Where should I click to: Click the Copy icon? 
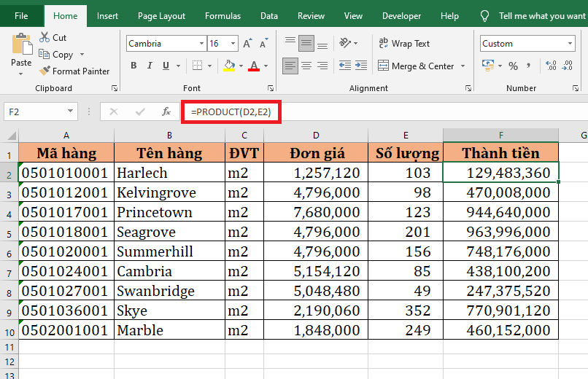[45, 55]
